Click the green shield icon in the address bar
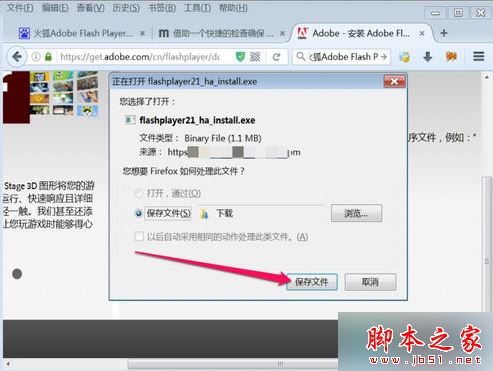493x371 pixels. [240, 57]
